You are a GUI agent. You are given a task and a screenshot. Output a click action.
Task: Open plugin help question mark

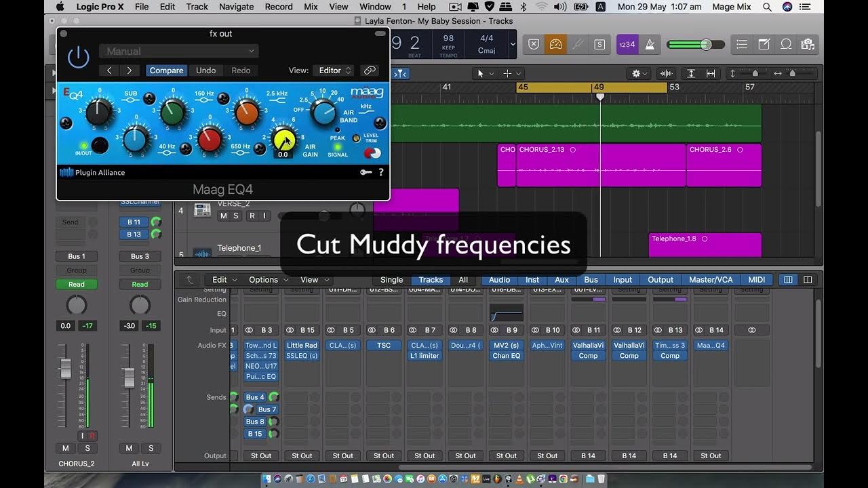(381, 172)
